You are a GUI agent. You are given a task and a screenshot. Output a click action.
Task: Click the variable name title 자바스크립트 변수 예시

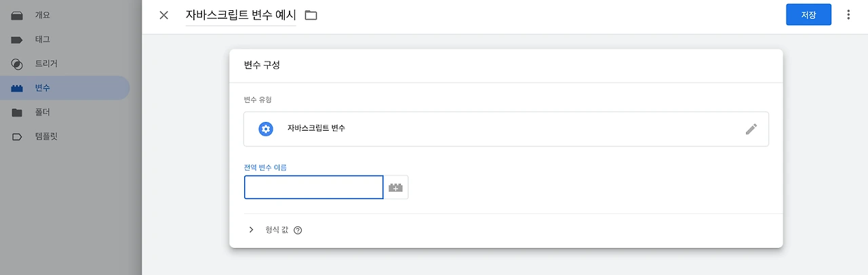[x=241, y=15]
